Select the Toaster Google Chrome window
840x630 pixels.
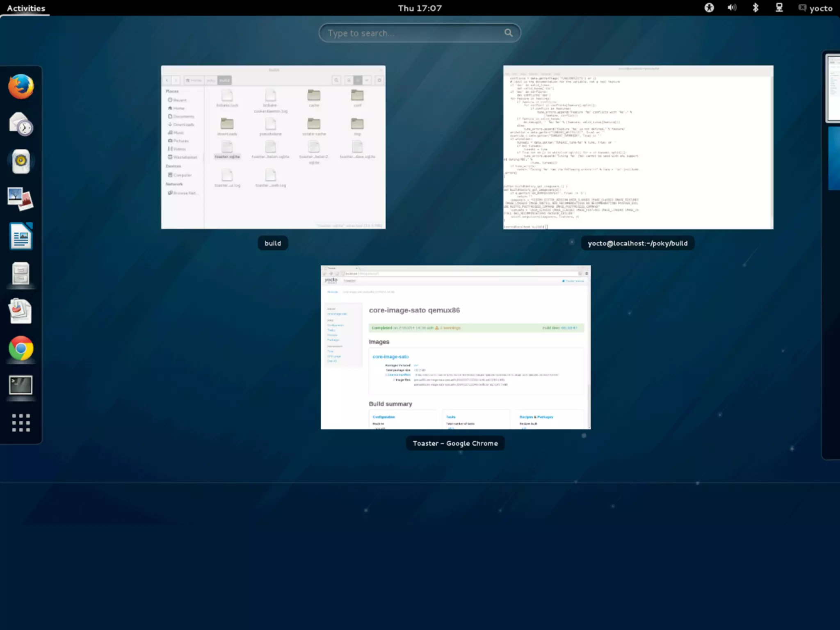[455, 347]
